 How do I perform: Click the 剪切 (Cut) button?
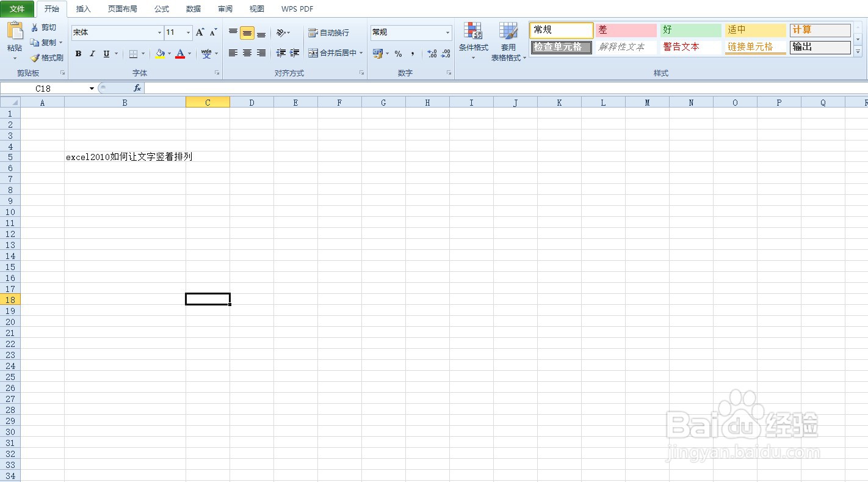[x=46, y=27]
